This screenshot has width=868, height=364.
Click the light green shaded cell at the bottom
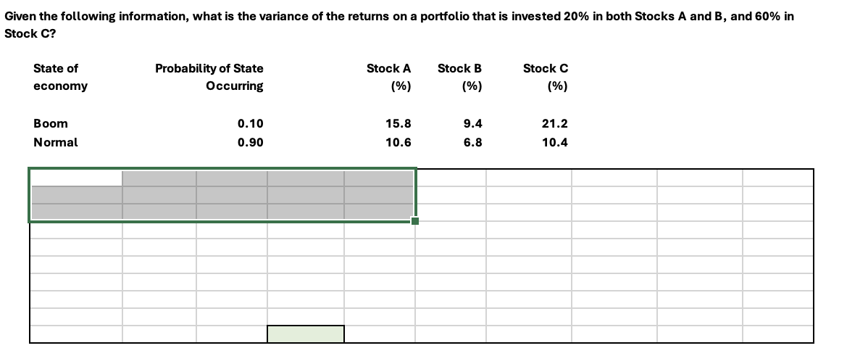(x=305, y=334)
